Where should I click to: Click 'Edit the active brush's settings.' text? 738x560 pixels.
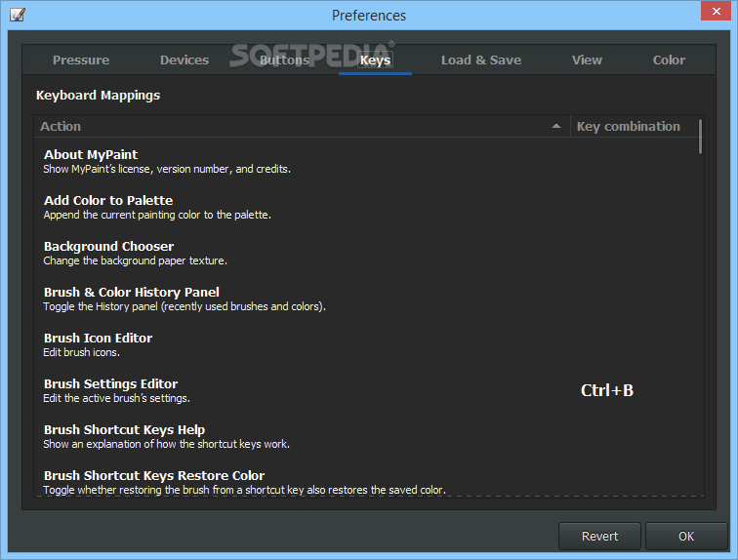117,398
